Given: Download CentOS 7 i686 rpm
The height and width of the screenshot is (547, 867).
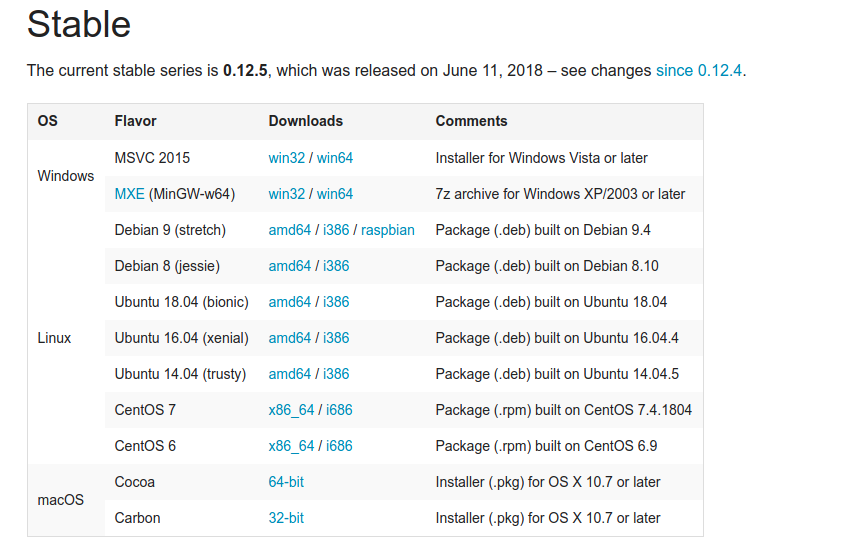Looking at the screenshot, I should coord(339,410).
